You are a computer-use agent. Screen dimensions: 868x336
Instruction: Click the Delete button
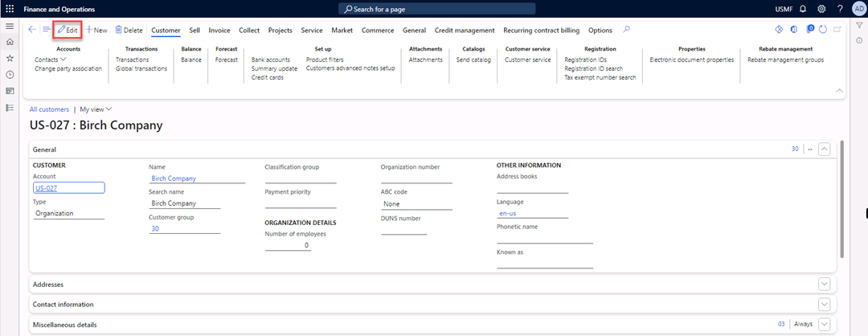129,31
